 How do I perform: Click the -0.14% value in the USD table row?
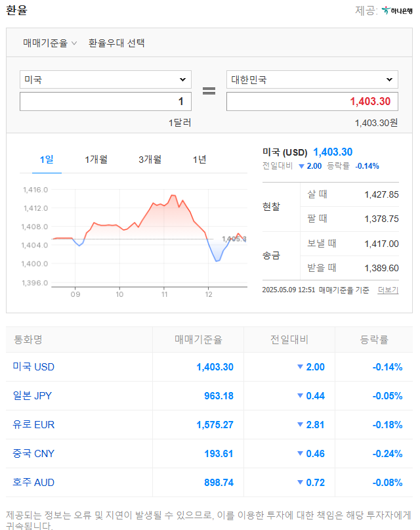tap(387, 366)
